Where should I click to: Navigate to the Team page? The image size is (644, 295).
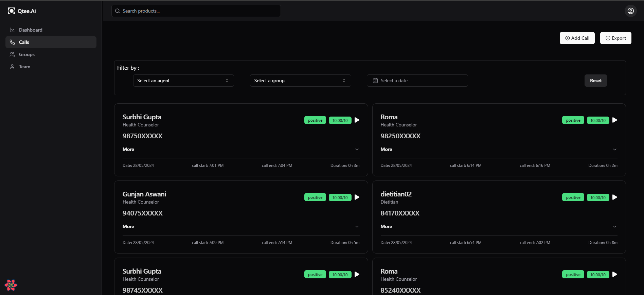(24, 67)
